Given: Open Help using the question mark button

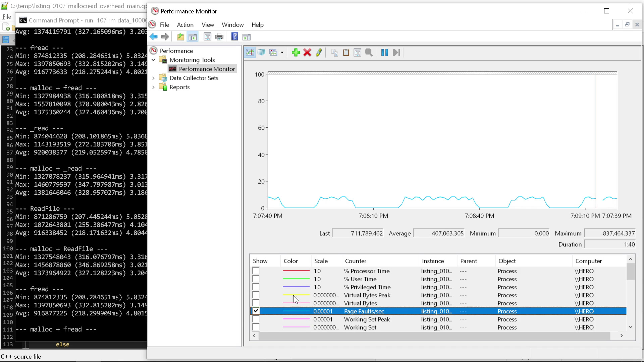Looking at the screenshot, I should click(234, 37).
